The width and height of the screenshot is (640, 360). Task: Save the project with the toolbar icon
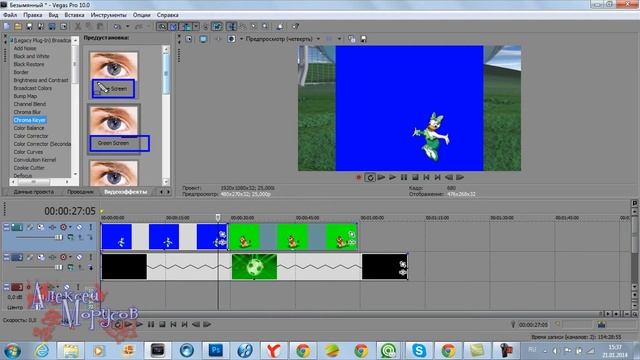[29, 27]
